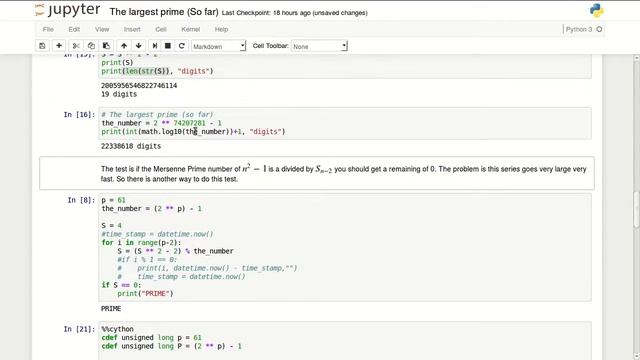The width and height of the screenshot is (640, 360).
Task: Click the output 19 digits
Action: (119, 94)
